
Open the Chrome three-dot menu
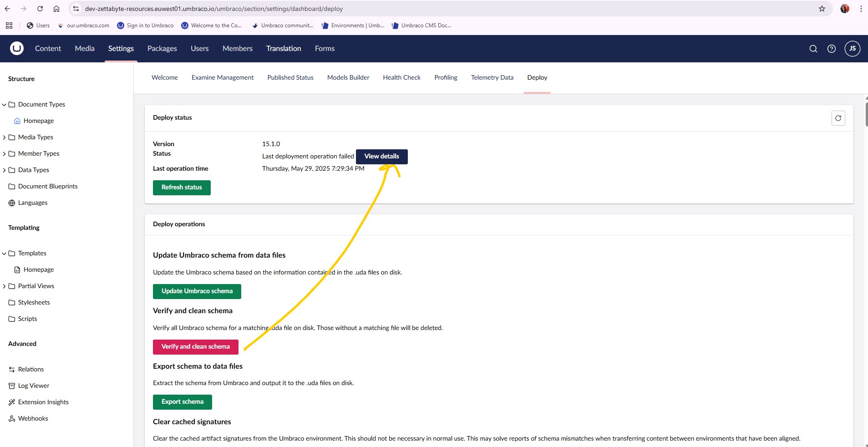pyautogui.click(x=861, y=9)
